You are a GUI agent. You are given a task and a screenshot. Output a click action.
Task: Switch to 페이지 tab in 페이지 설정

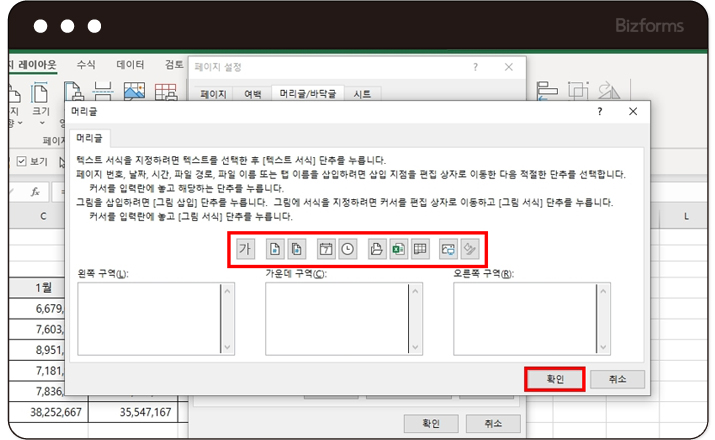pyautogui.click(x=213, y=94)
